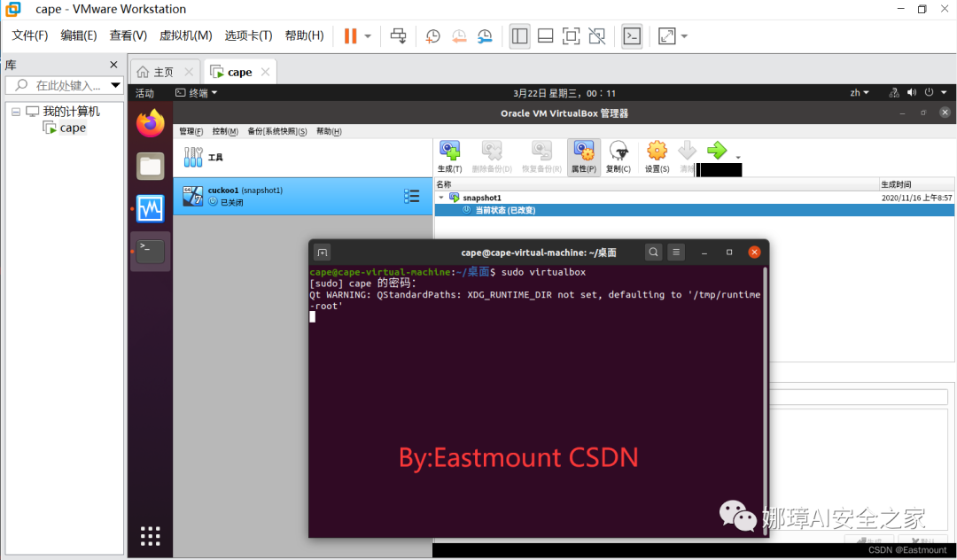Click VMware snapshot manager toolbar icon
The image size is (957, 560).
485,36
